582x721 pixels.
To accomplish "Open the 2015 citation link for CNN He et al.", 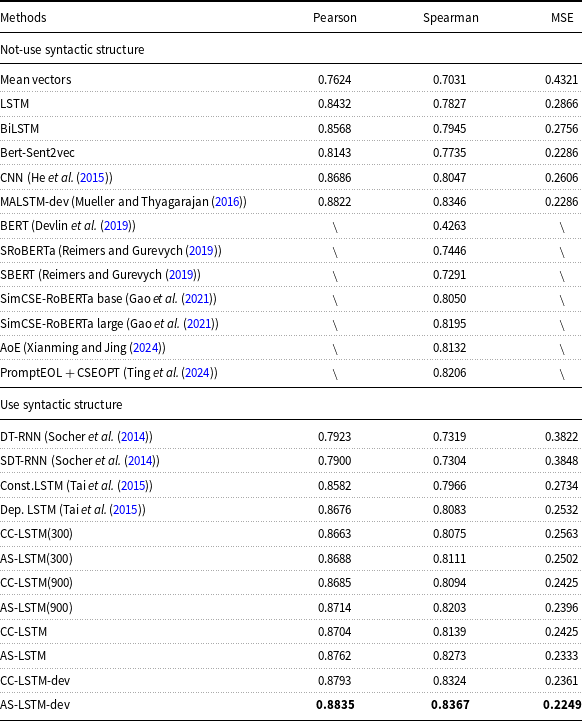I will tap(92, 177).
